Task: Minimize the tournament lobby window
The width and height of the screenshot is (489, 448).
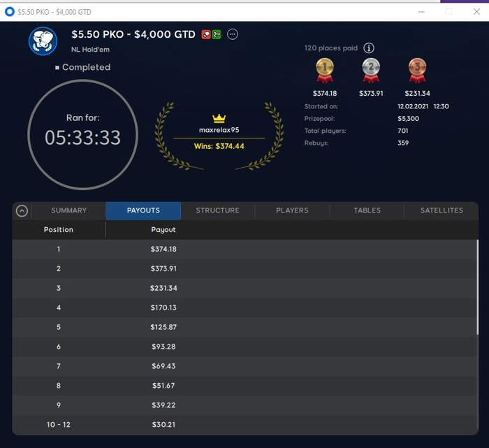Action: pos(421,12)
